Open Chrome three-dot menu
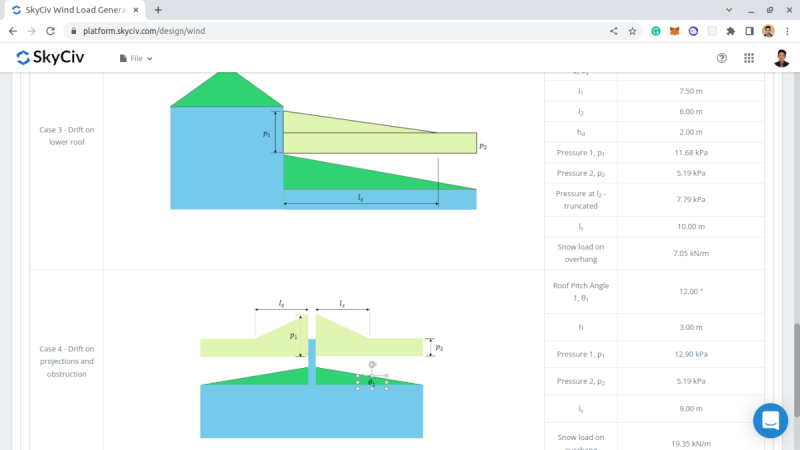 tap(787, 31)
